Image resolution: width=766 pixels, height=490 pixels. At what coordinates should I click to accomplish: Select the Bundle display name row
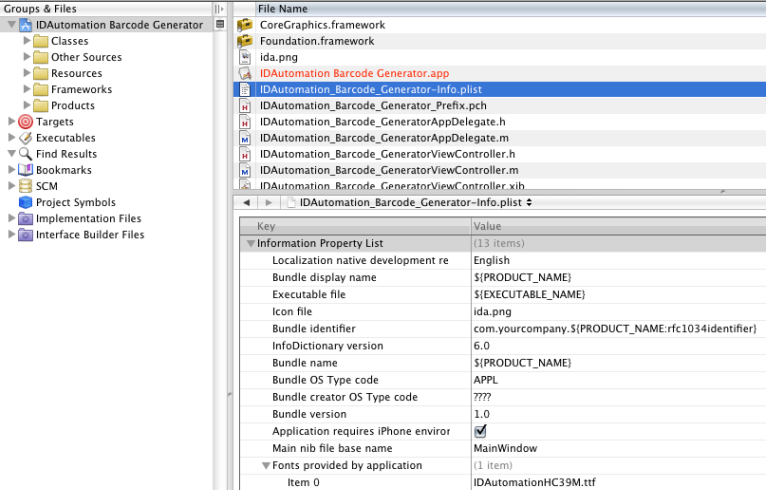503,277
